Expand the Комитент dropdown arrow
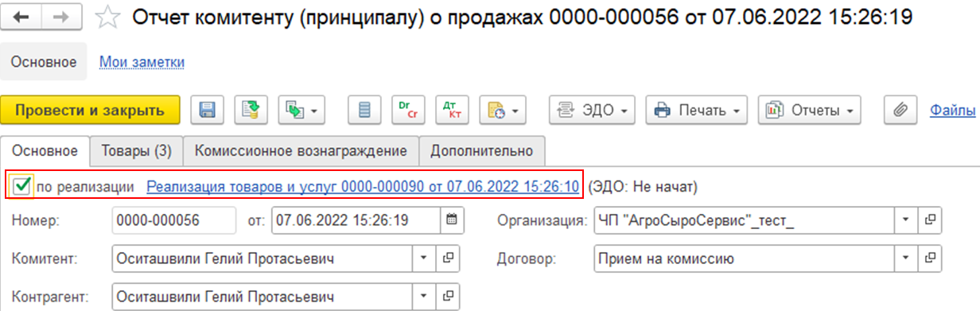This screenshot has height=311, width=980. (x=424, y=259)
